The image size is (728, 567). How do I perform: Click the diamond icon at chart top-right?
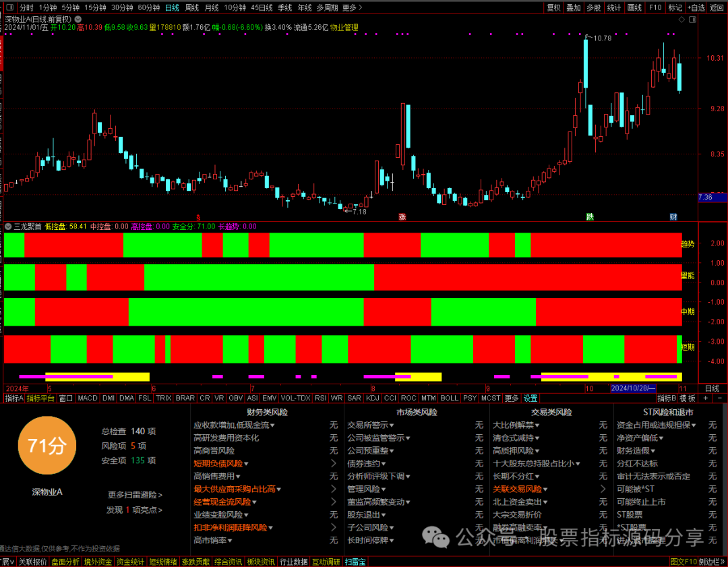coord(681,20)
